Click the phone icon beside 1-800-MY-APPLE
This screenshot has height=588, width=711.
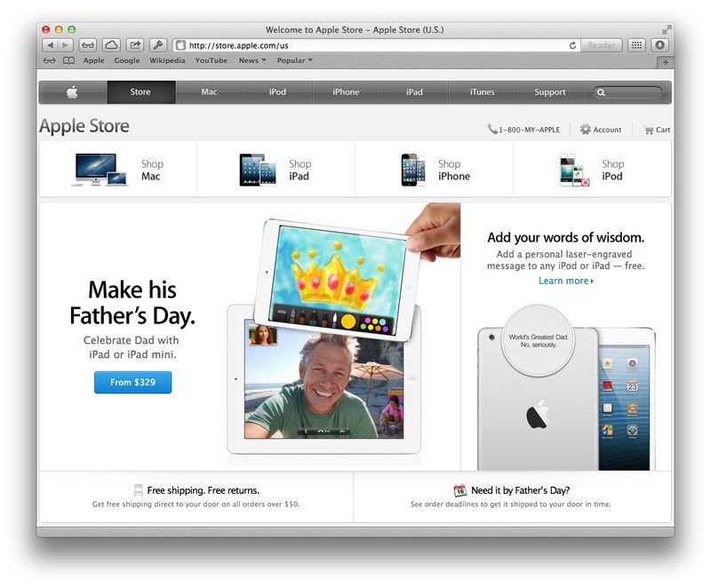(x=492, y=130)
